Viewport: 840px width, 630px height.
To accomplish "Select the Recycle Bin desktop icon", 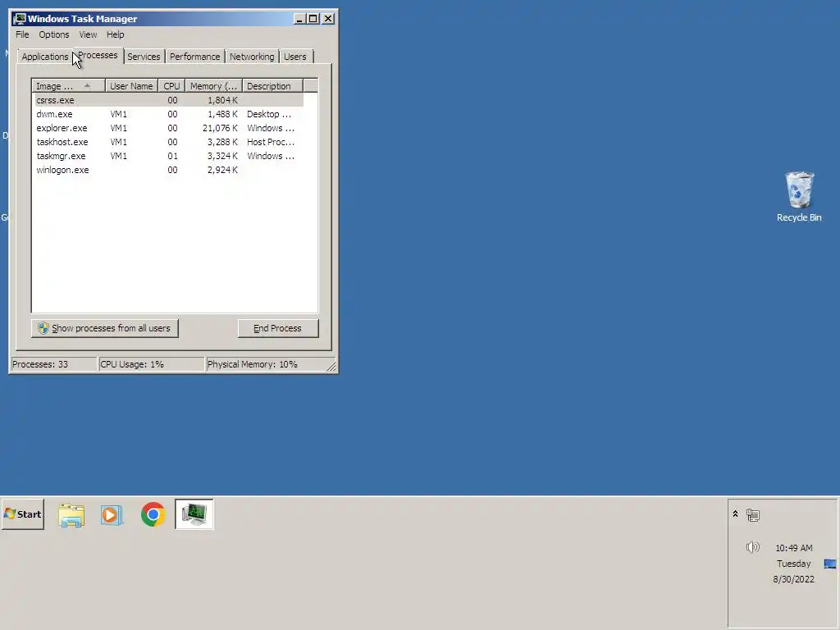I will [799, 197].
